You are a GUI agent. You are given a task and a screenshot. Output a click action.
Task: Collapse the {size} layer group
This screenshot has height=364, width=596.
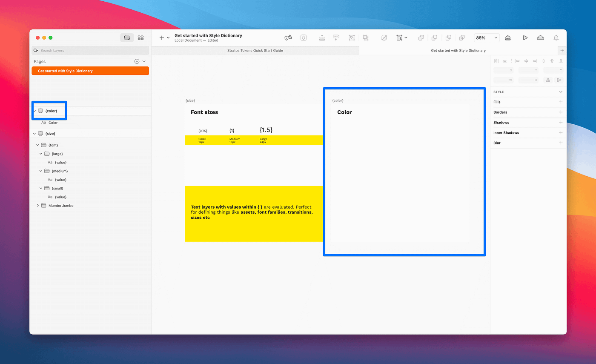[x=34, y=133]
